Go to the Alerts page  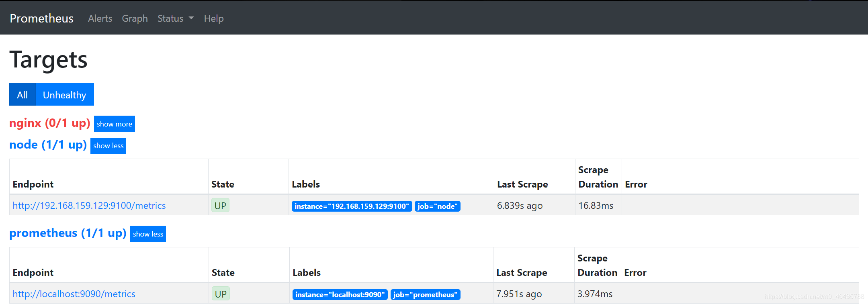point(100,18)
